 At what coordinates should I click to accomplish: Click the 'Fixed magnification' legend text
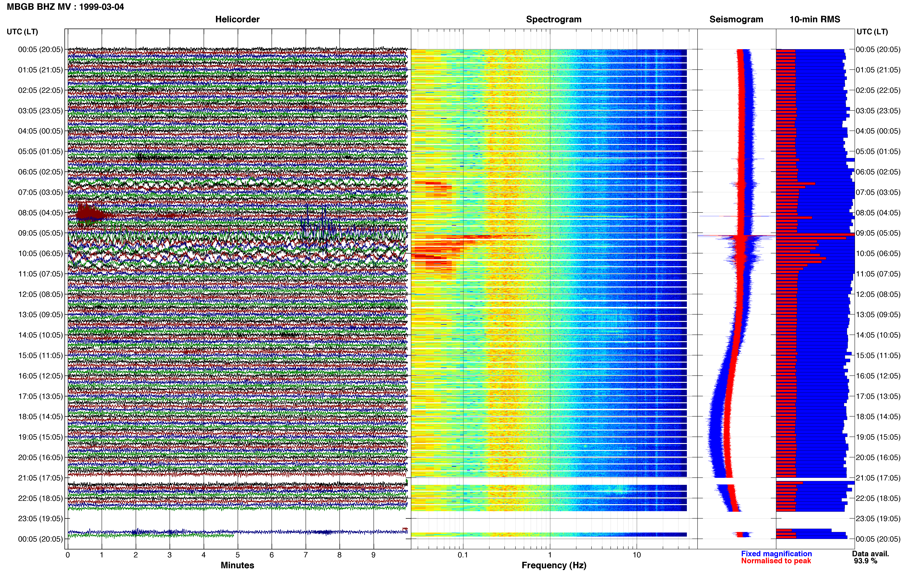(x=776, y=554)
